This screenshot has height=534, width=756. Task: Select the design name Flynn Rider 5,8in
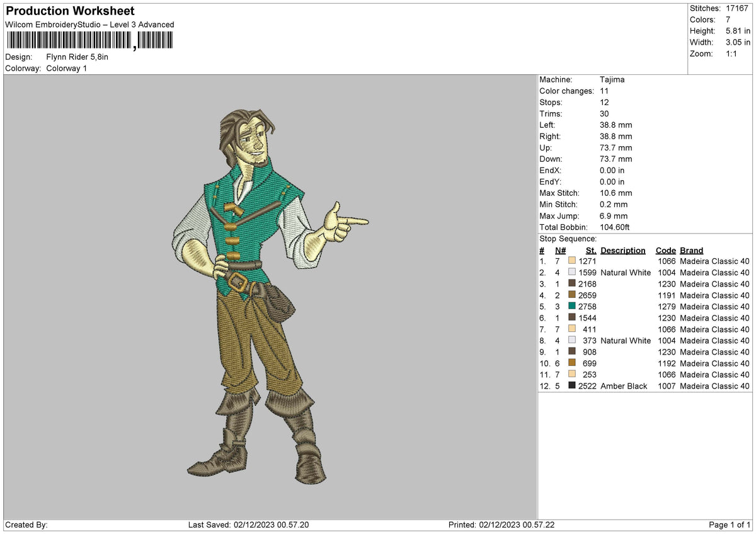click(x=77, y=57)
